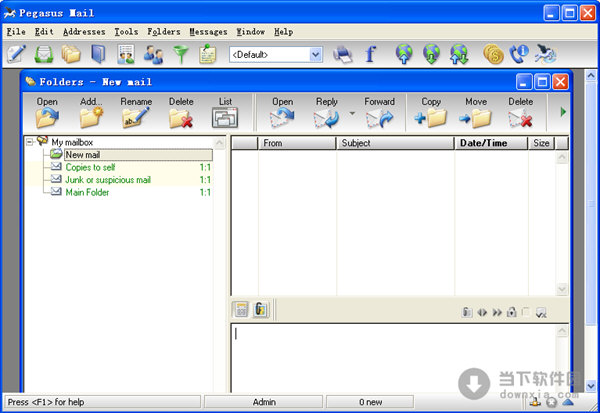Click the checkmark-x icon in preview toolbar
The width and height of the screenshot is (600, 413).
click(x=541, y=313)
